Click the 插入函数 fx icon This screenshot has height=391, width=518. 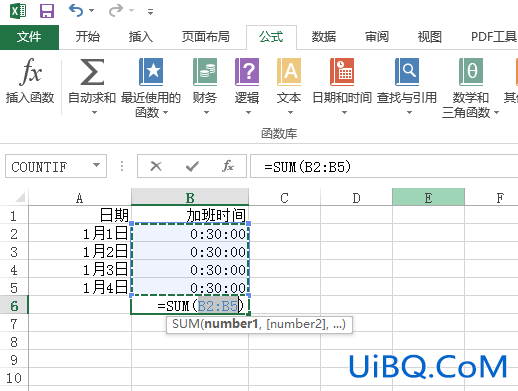30,71
